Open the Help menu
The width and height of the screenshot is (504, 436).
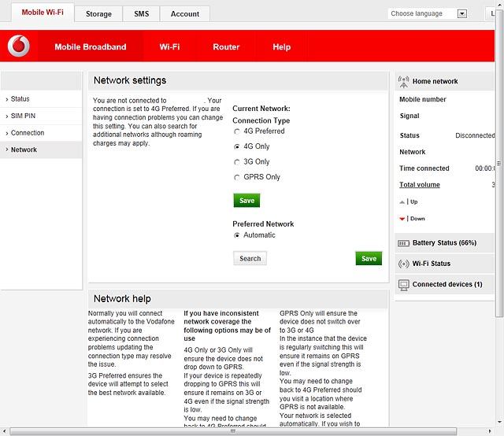click(x=282, y=47)
